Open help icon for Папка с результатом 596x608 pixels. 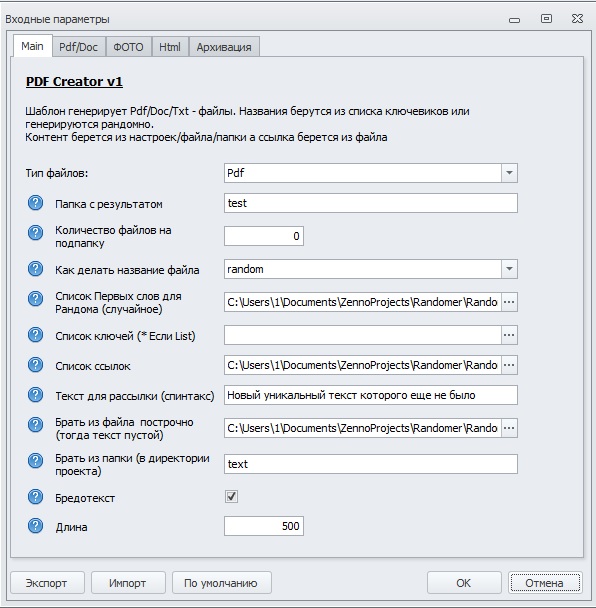[35, 203]
